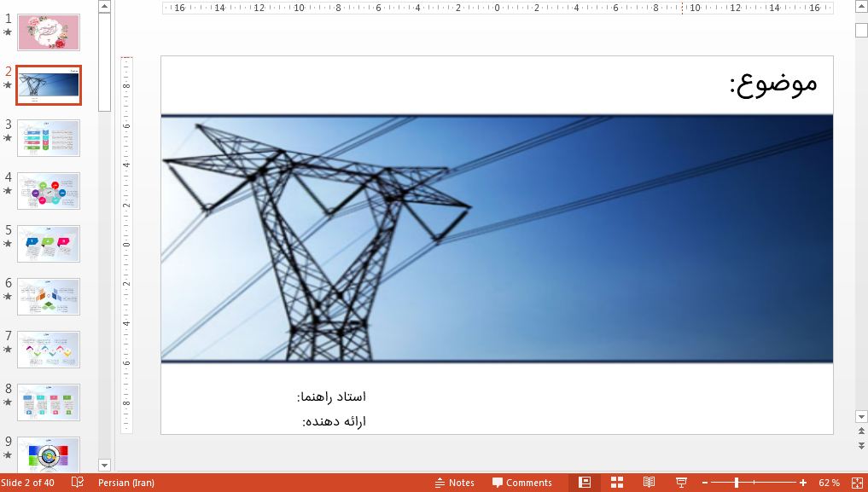This screenshot has width=868, height=492.
Task: Zoom out using the minus button
Action: tap(706, 483)
